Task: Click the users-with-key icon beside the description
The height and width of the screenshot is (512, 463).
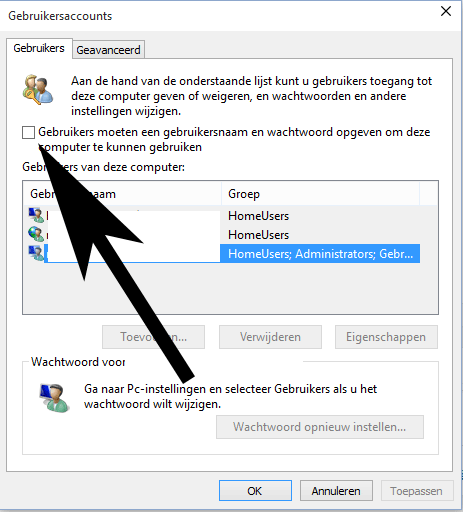Action: click(37, 89)
